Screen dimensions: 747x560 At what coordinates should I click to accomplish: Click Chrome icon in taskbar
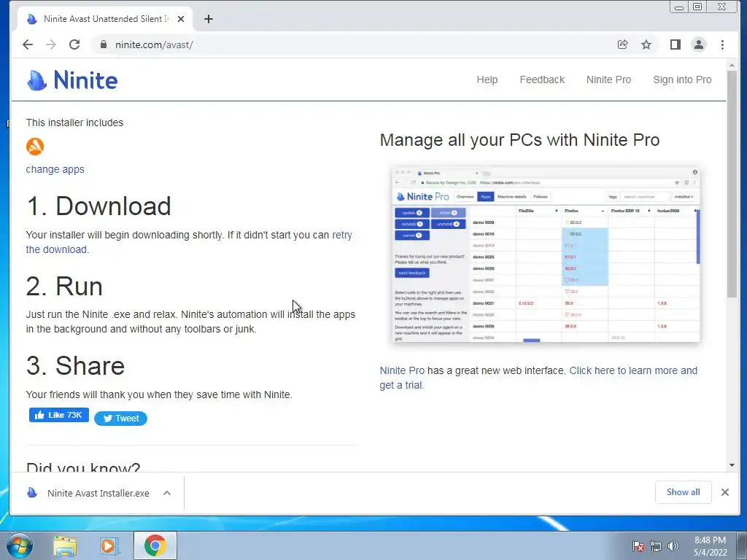(x=155, y=545)
